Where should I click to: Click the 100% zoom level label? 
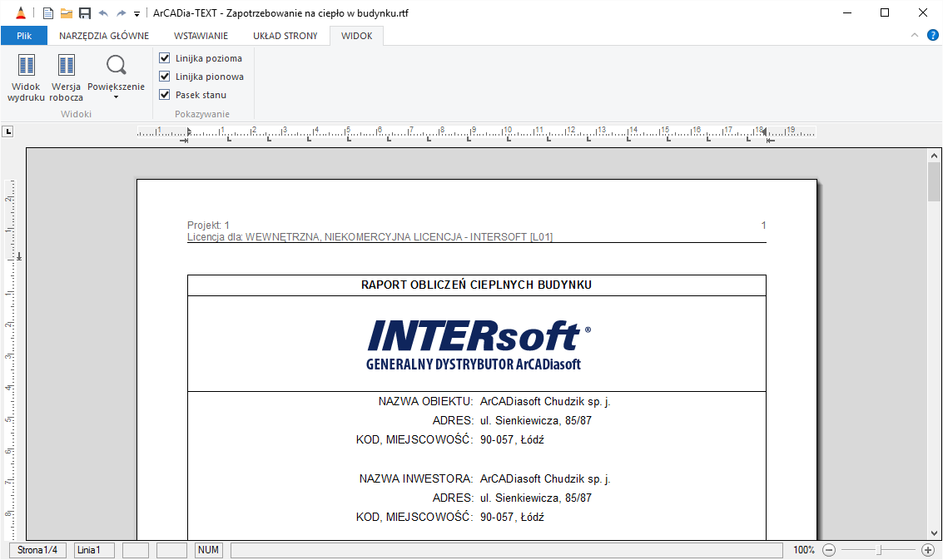pyautogui.click(x=803, y=550)
